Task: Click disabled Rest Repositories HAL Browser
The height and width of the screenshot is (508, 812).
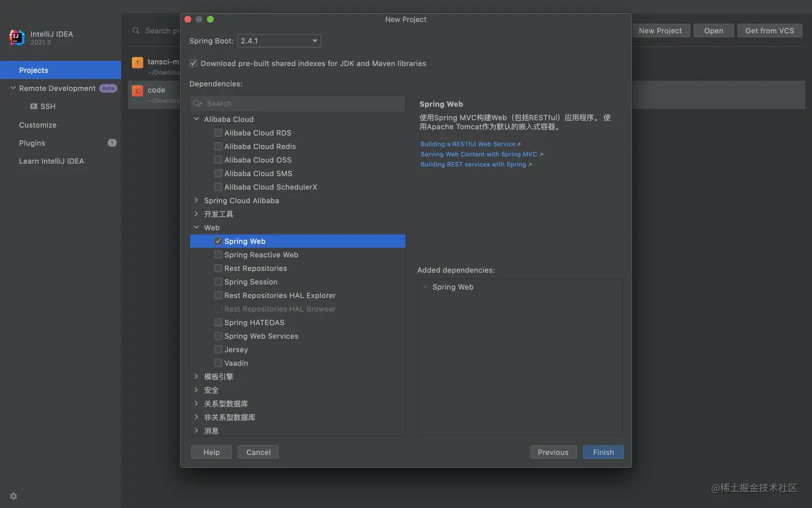Action: pyautogui.click(x=279, y=309)
